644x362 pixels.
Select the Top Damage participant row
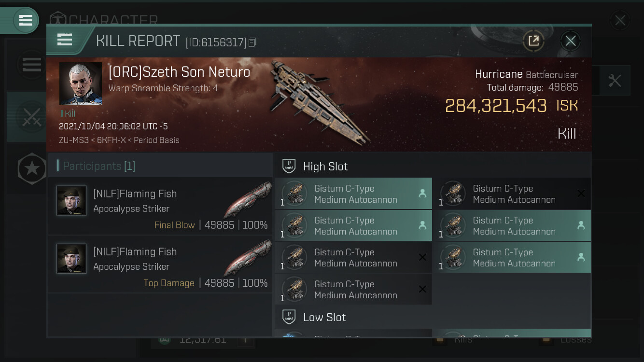coord(160,264)
